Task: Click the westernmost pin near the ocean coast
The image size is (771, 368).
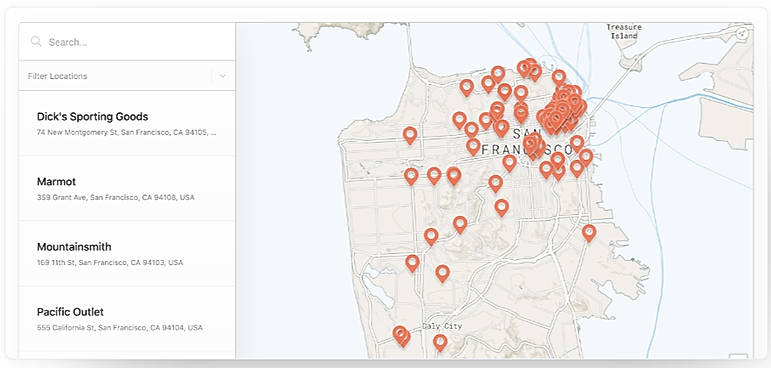Action: click(410, 135)
